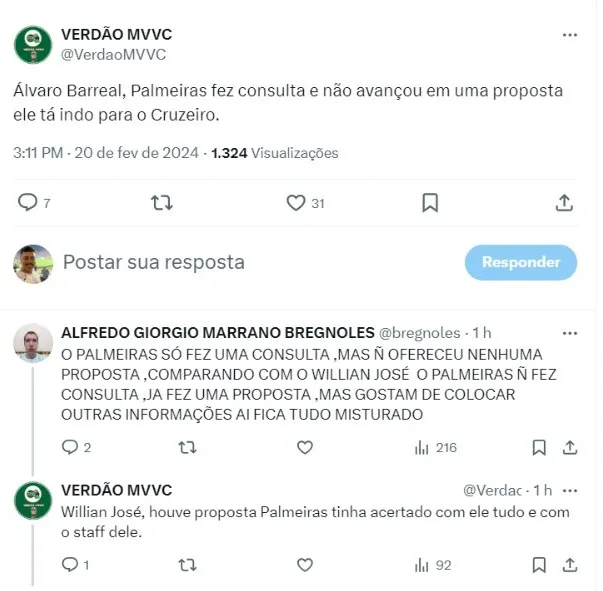This screenshot has width=603, height=591.
Task: Share the main tweet via upload icon
Action: [x=564, y=203]
